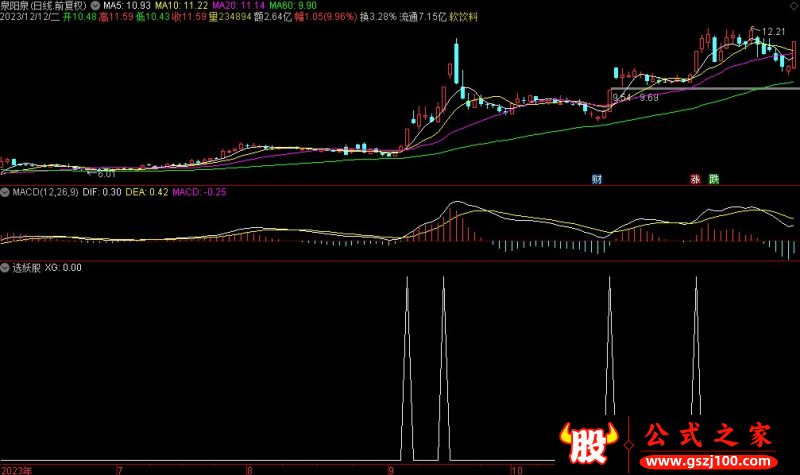Click the 9.69 price level label
800x475 pixels.
pos(649,97)
